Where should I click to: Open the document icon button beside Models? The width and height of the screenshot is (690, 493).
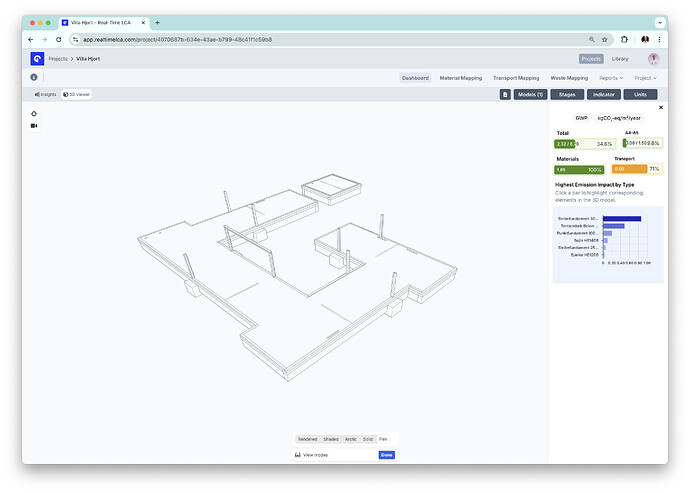point(505,95)
